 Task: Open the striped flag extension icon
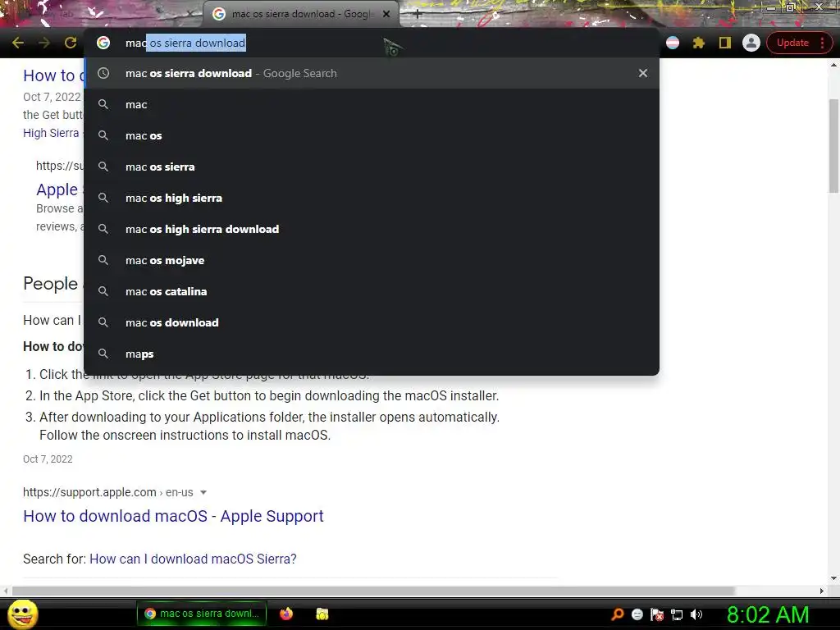tap(673, 43)
